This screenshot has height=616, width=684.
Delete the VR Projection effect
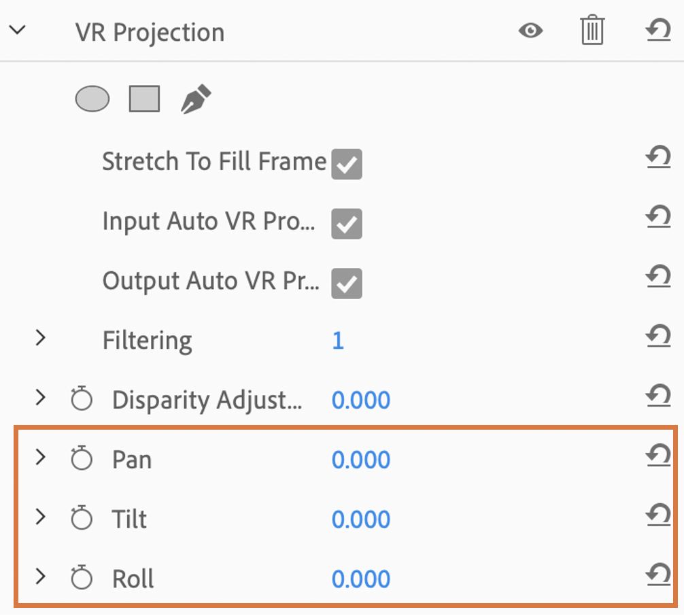click(x=592, y=31)
